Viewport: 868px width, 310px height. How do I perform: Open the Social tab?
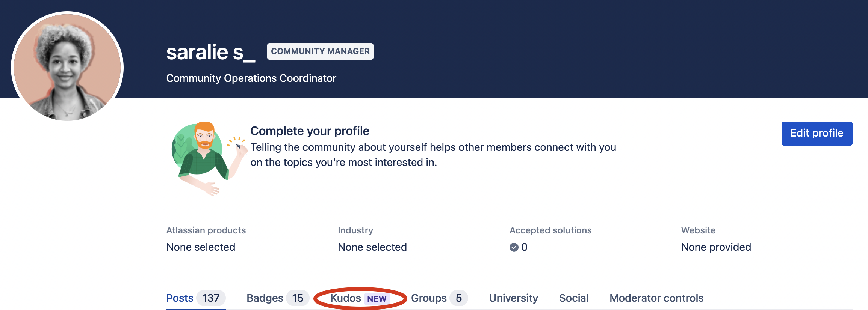574,298
